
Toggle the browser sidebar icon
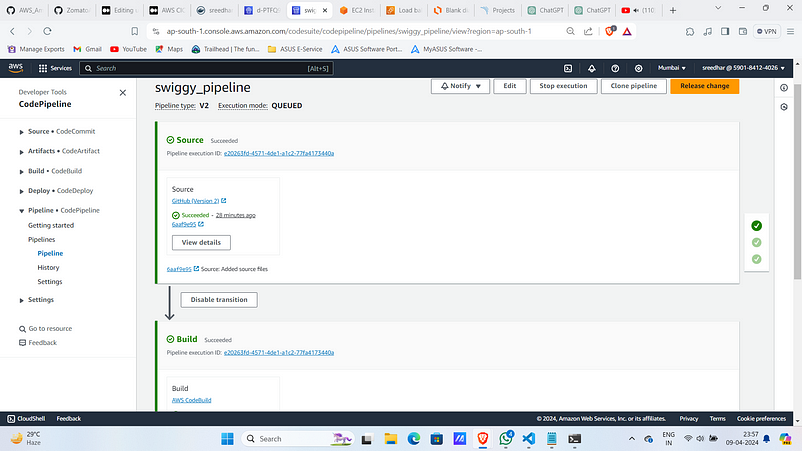[725, 31]
